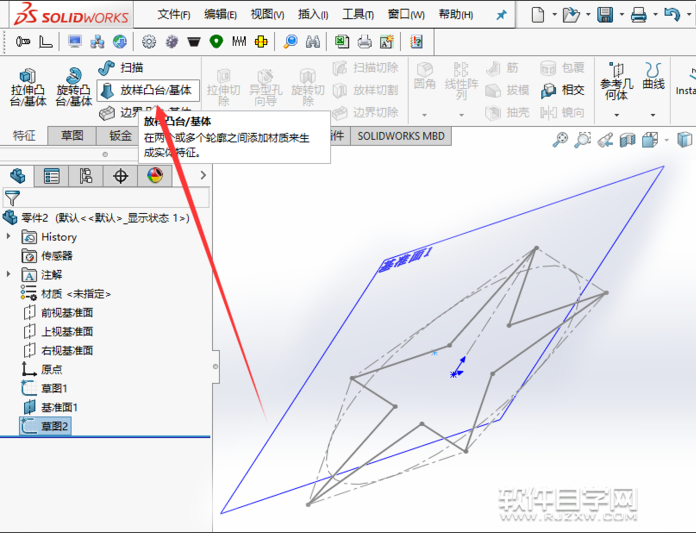This screenshot has width=696, height=533.
Task: Click zoom to fit magnifier icon
Action: [x=560, y=140]
